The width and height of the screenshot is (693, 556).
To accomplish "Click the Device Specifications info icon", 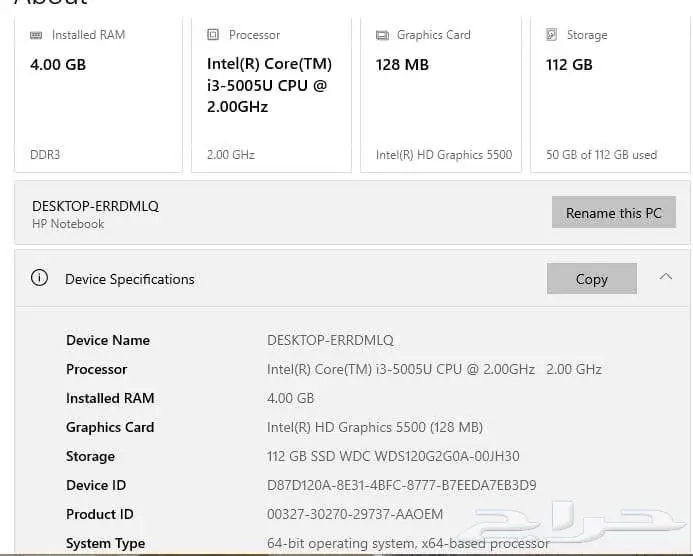I will coord(39,279).
